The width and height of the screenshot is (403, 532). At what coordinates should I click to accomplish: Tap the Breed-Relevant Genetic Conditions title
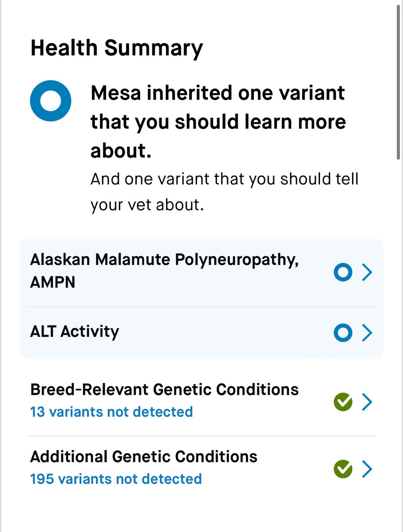164,389
